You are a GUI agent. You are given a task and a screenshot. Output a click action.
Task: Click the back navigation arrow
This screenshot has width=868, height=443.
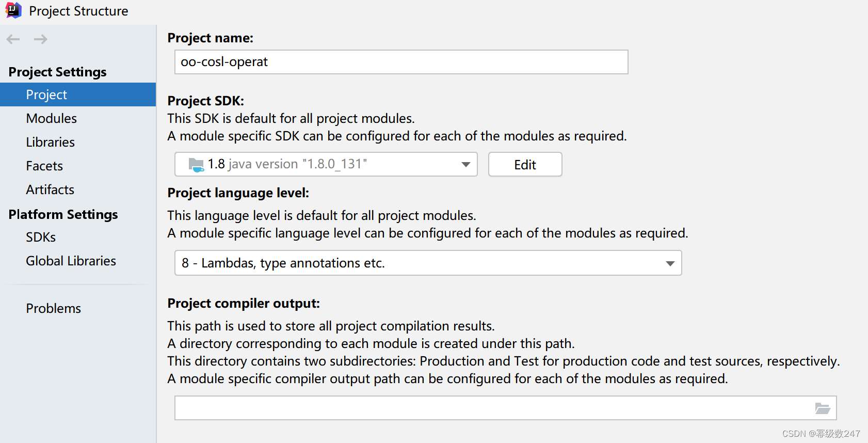coord(13,39)
